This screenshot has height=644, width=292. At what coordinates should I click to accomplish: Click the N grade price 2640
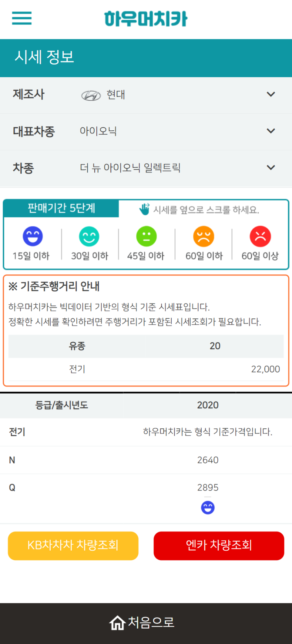click(208, 460)
